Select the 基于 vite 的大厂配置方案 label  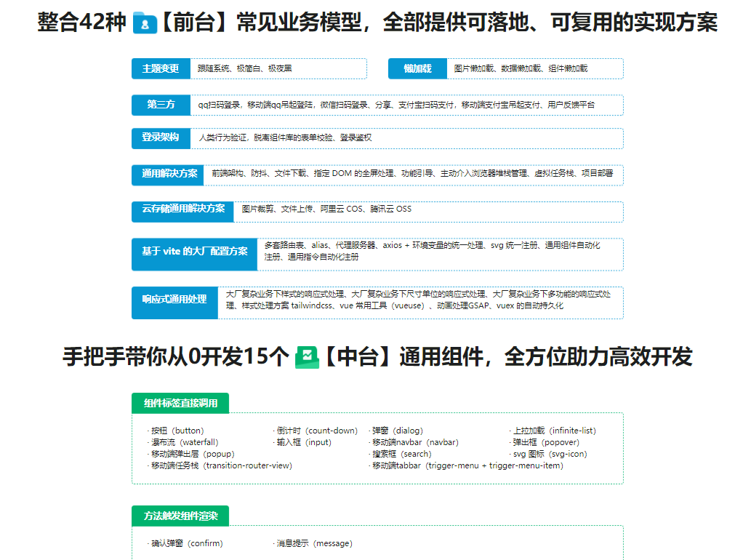pyautogui.click(x=194, y=252)
